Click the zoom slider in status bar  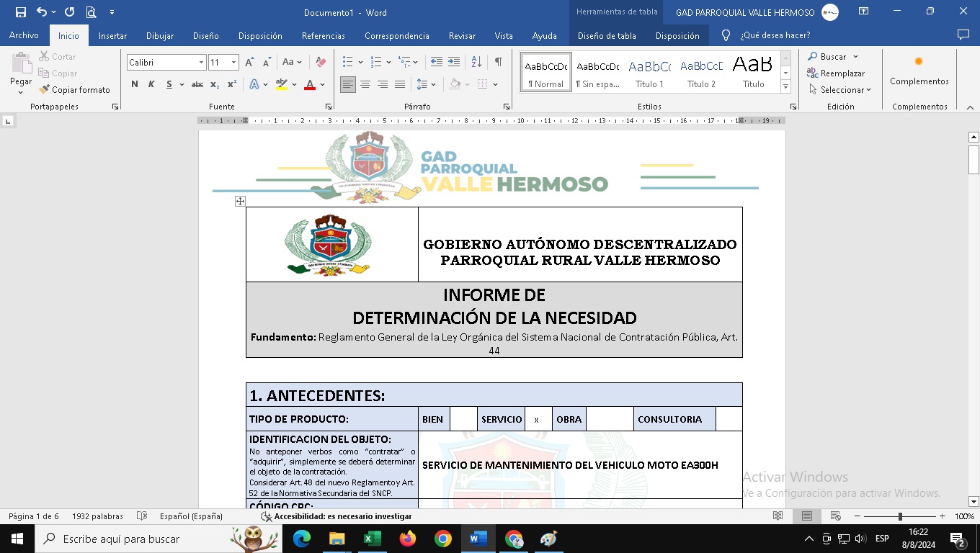point(899,516)
